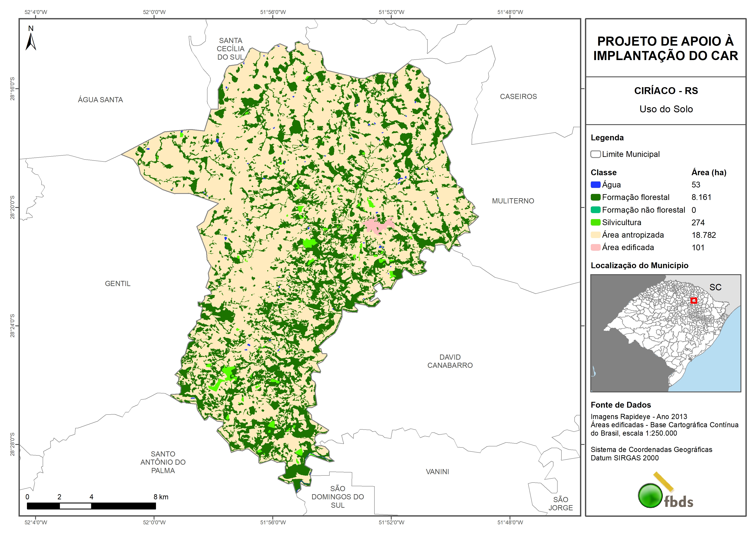Click the Formação florestal dark green swatch
756x534 pixels.
[x=595, y=197]
